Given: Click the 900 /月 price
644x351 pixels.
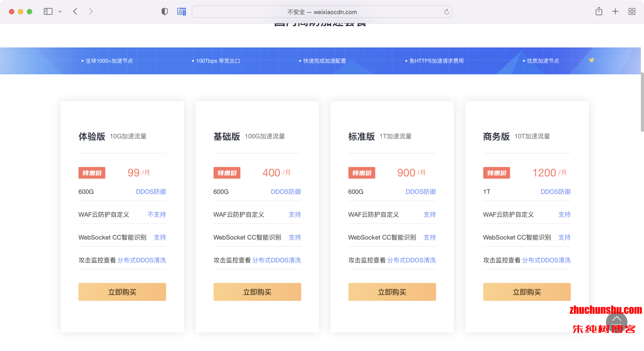Looking at the screenshot, I should (x=411, y=173).
